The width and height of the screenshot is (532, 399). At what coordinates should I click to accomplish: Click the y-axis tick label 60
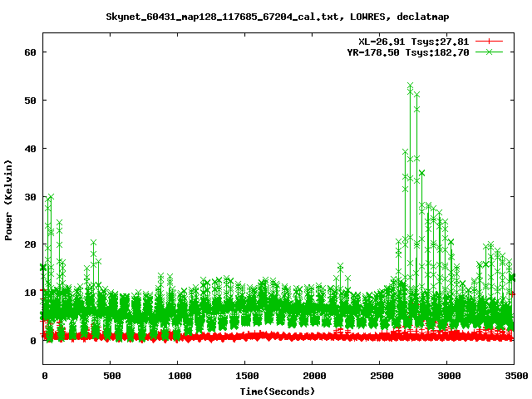(30, 52)
